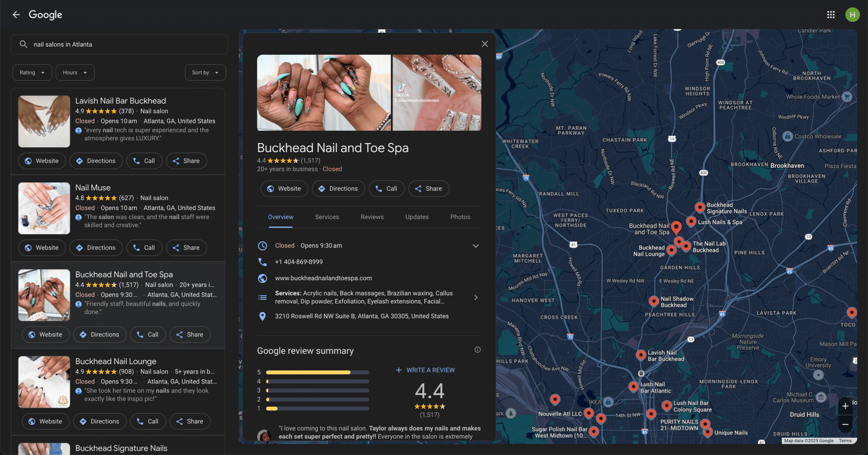868x455 pixels.
Task: Open Website for Nail Muse
Action: (x=42, y=248)
